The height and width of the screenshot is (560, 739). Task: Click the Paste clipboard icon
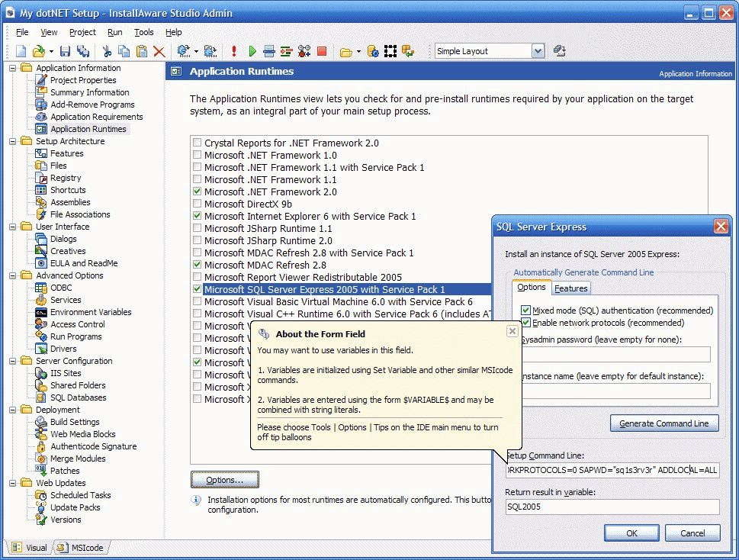[x=141, y=51]
